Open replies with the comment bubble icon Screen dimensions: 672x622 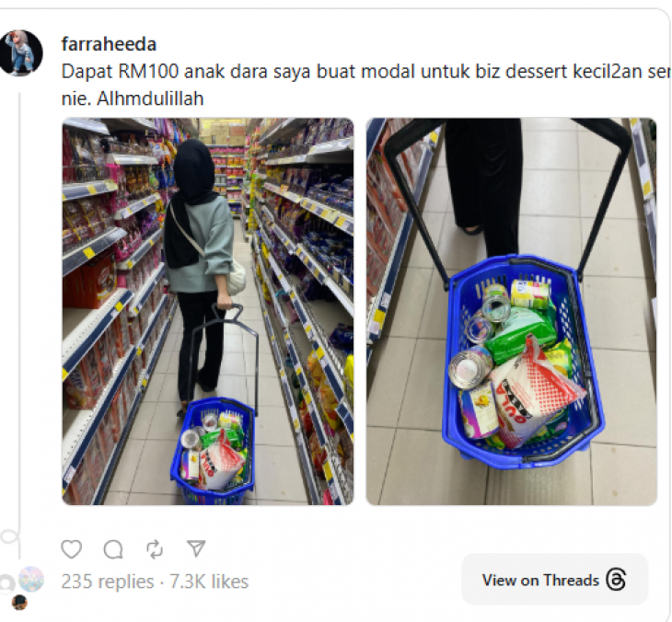tap(113, 549)
